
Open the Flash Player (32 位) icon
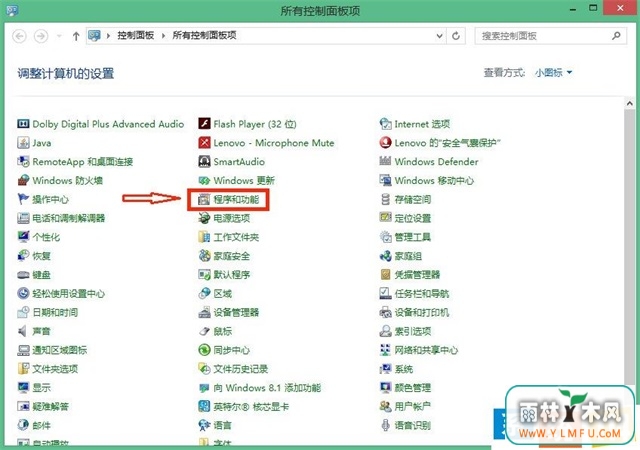(204, 124)
